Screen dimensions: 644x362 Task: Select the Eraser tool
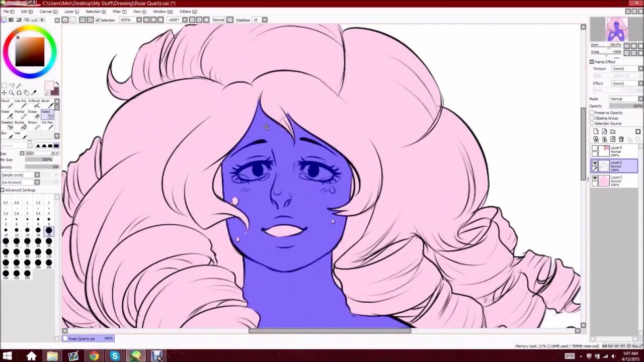click(34, 115)
